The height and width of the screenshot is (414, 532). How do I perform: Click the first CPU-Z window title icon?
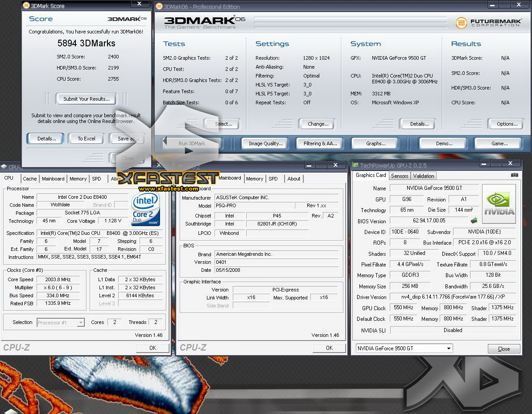click(4, 167)
